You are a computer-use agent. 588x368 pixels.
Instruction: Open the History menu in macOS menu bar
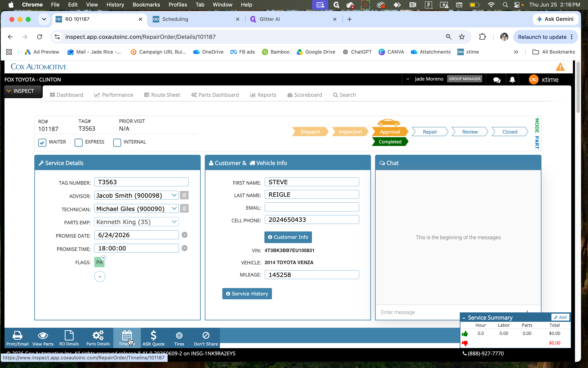(x=115, y=5)
